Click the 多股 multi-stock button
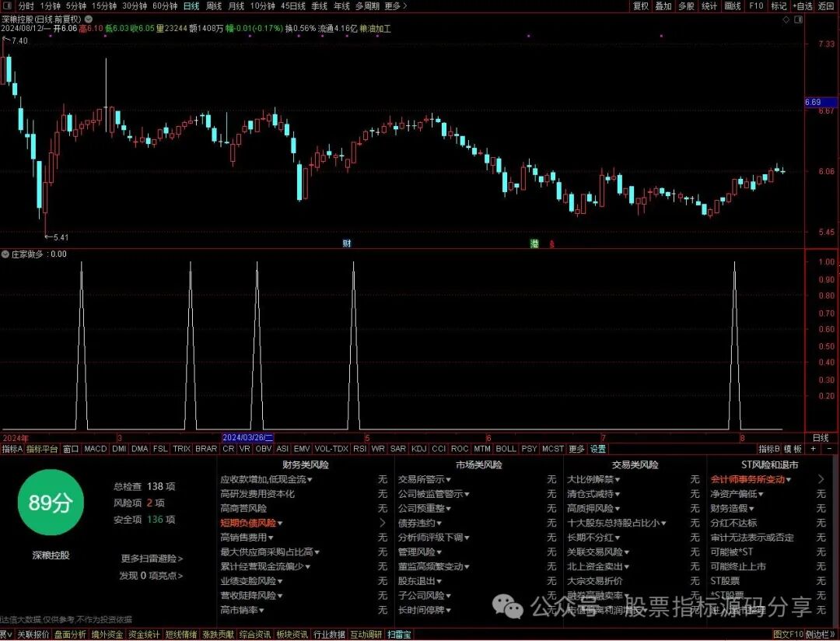This screenshot has width=840, height=641. pos(686,6)
